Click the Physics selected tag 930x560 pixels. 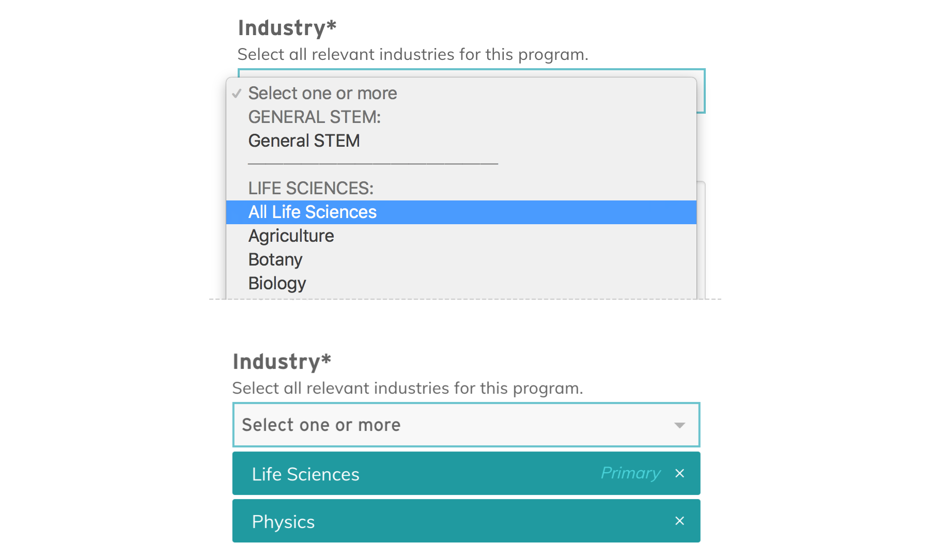pyautogui.click(x=283, y=522)
